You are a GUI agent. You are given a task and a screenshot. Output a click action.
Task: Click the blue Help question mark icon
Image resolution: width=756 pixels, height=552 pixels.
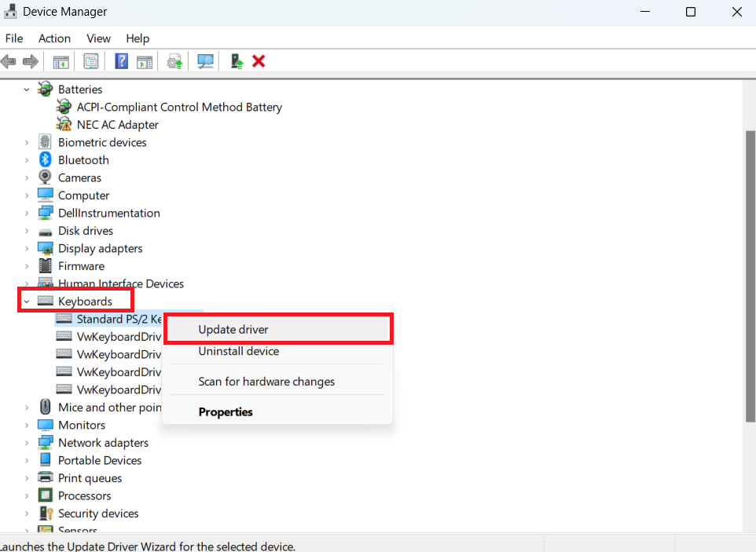click(122, 61)
